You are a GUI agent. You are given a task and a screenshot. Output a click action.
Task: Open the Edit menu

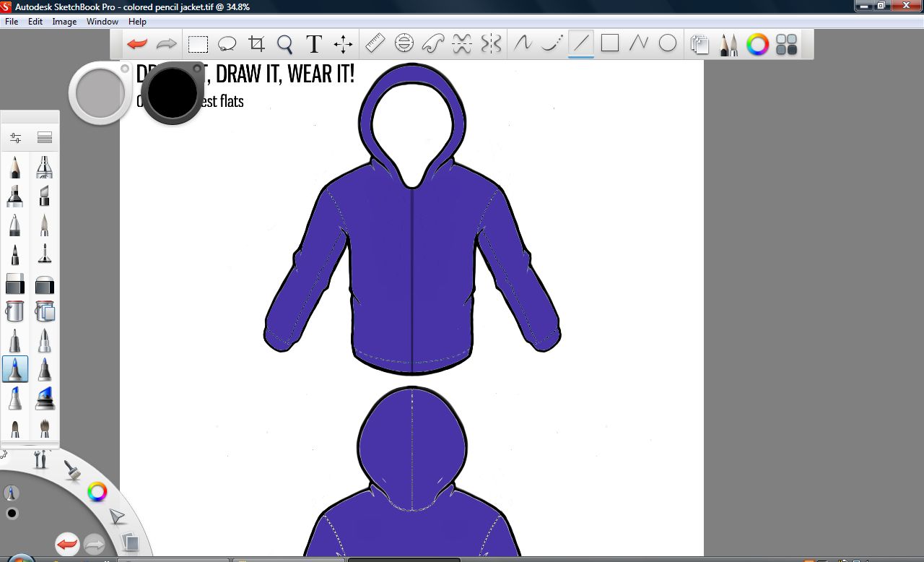pos(35,22)
